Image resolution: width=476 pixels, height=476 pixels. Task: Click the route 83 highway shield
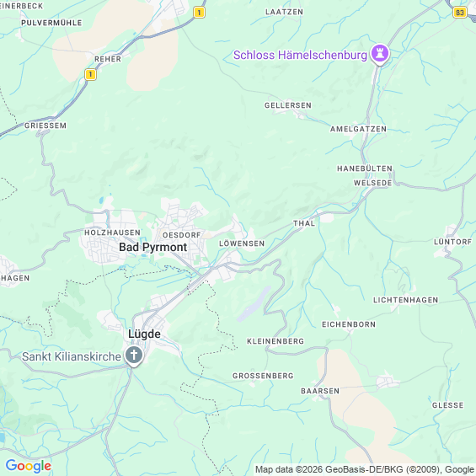click(x=460, y=13)
